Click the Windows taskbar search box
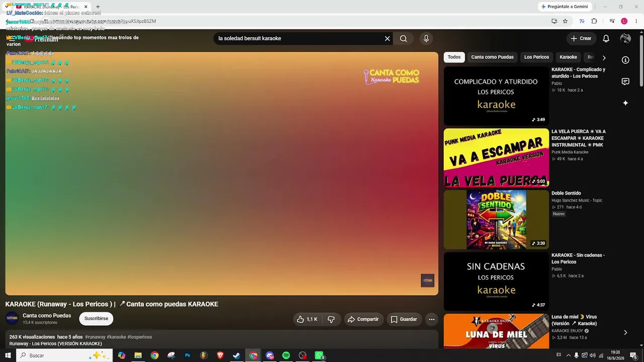 point(63,355)
